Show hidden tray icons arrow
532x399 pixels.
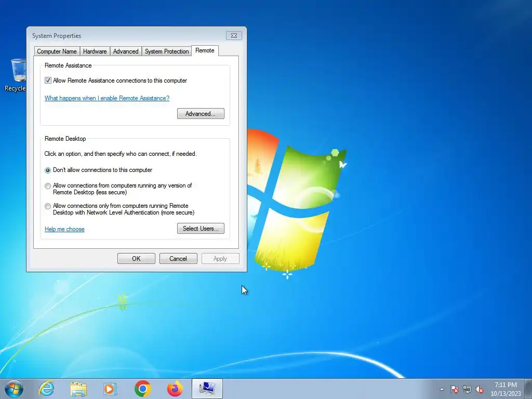(442, 389)
